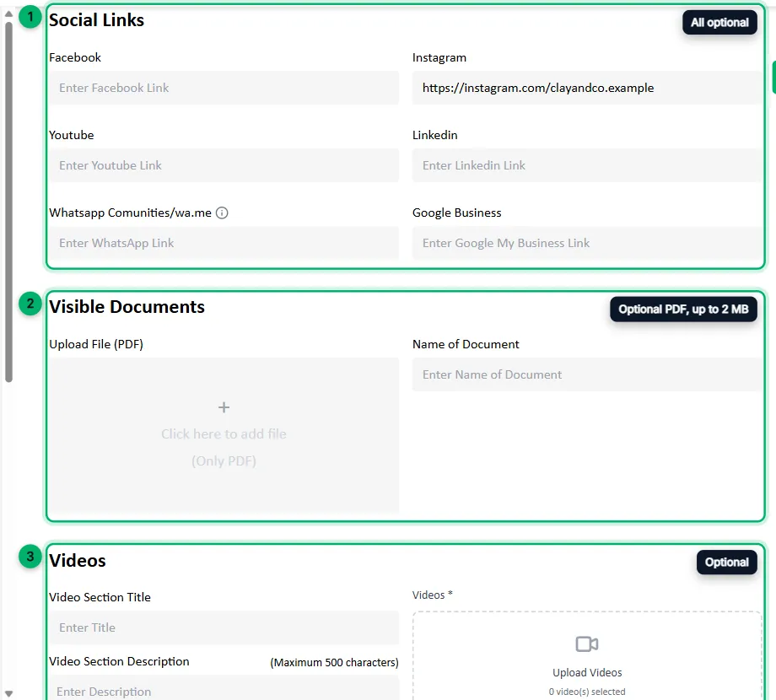The height and width of the screenshot is (700, 776).
Task: Click the scrollbar up arrow
Action: point(8,13)
